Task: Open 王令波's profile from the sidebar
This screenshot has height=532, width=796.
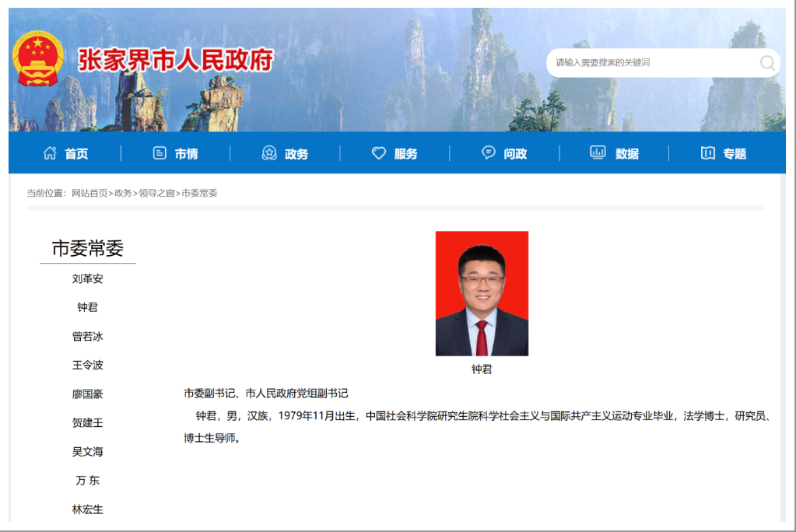Action: [88, 366]
